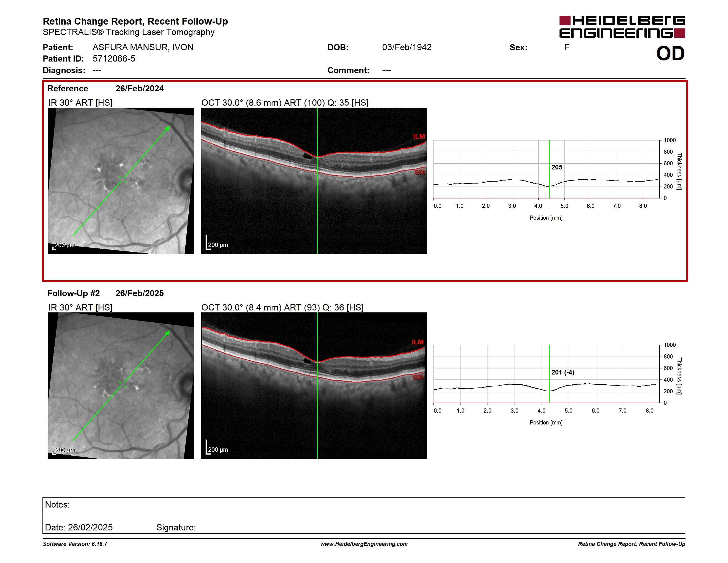Click the ILM label in Reference OCT
Image resolution: width=728 pixels, height=563 pixels.
(x=419, y=137)
